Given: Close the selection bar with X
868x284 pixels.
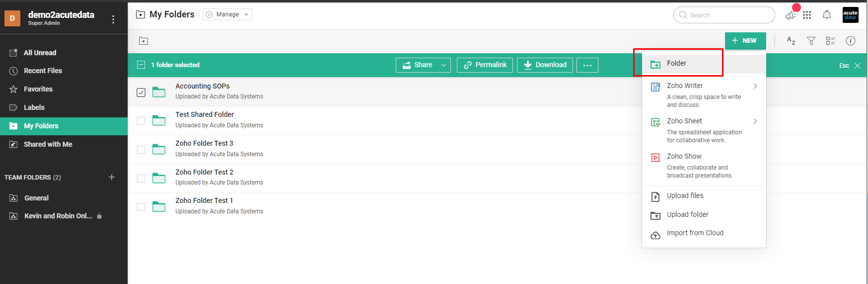Looking at the screenshot, I should (x=858, y=66).
